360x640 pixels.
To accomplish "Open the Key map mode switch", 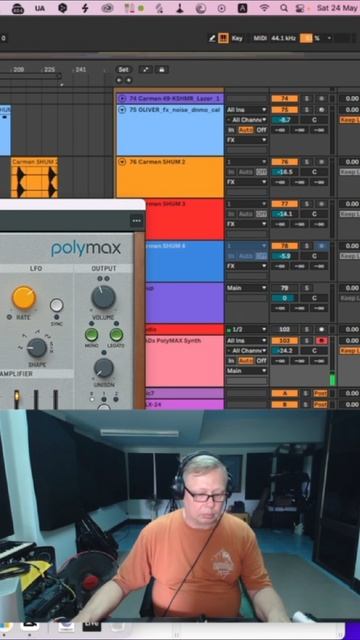I will tap(237, 38).
